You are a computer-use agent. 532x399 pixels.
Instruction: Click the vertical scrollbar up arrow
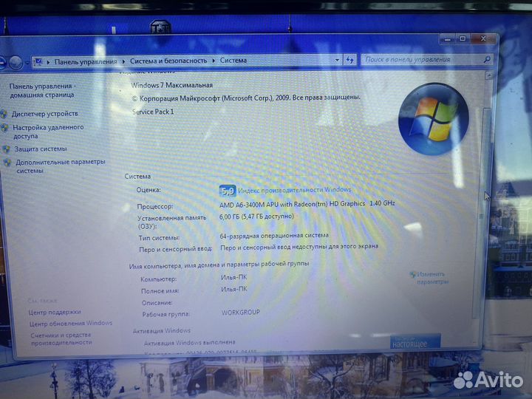pos(488,76)
